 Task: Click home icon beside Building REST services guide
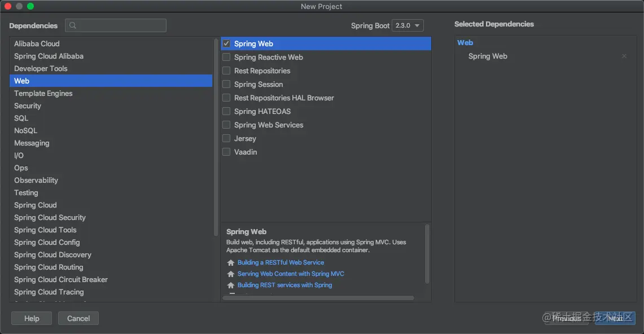click(230, 285)
